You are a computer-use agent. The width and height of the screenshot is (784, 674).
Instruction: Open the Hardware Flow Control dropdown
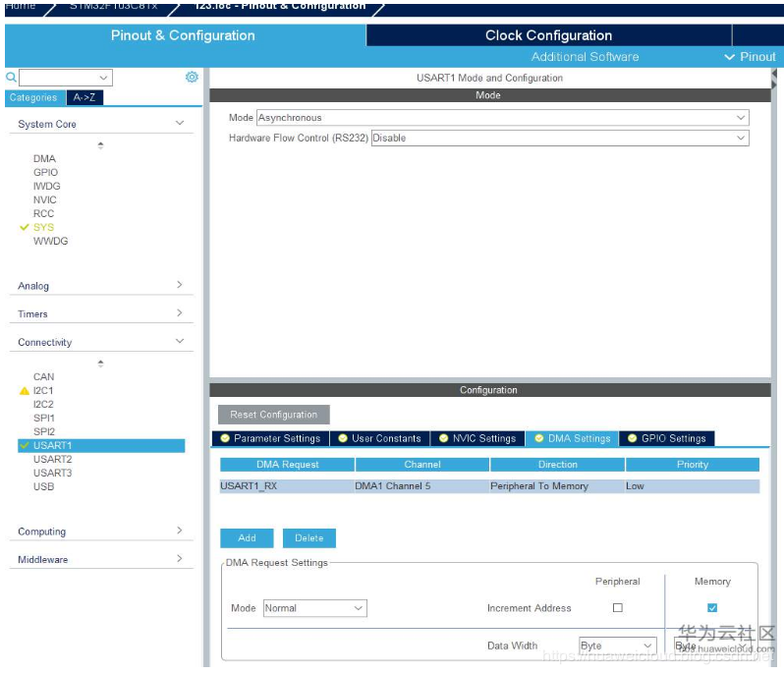pyautogui.click(x=560, y=138)
